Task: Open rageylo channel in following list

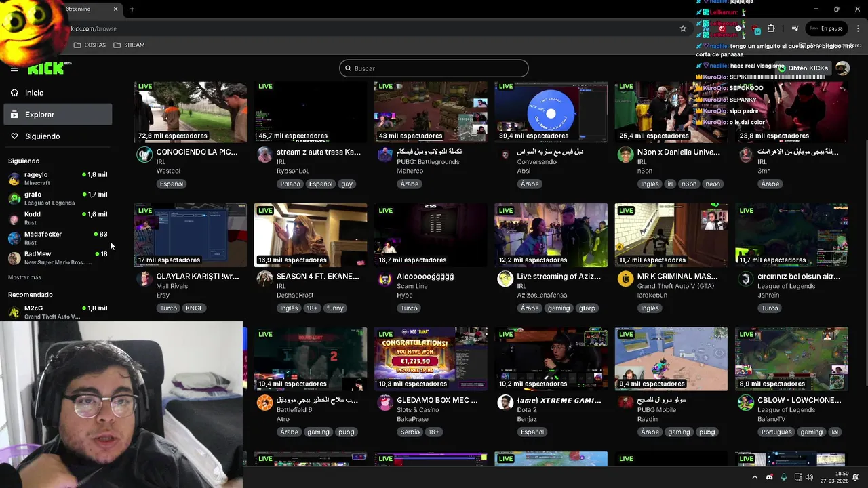Action: point(58,178)
